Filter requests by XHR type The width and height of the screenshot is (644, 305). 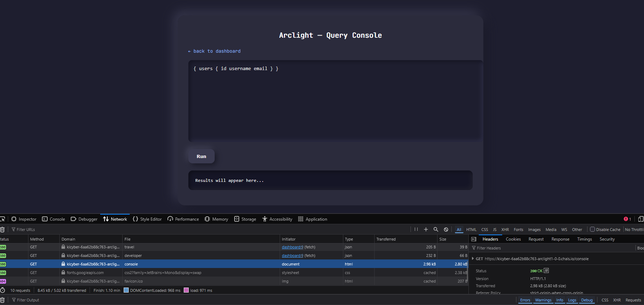[505, 230]
